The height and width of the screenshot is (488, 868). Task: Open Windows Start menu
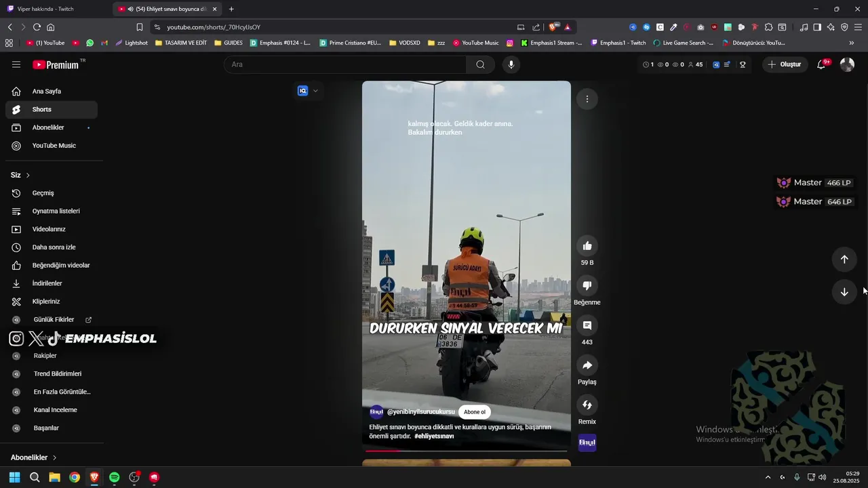coord(15,477)
